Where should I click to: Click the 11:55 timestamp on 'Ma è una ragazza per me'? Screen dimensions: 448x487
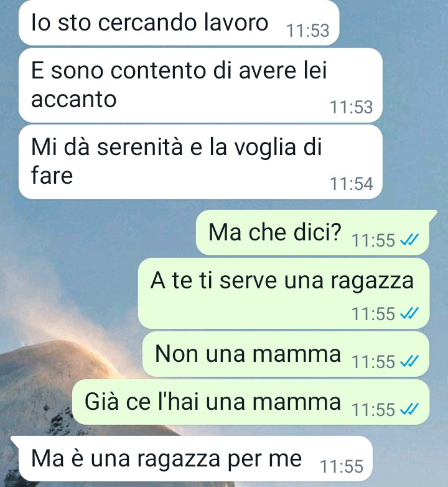342,466
